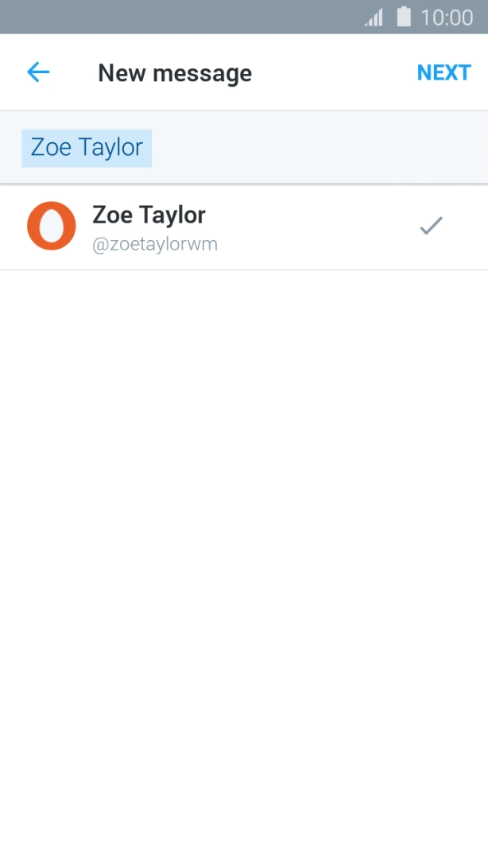Click the word "Zoe" in the recipient chip
Image resolution: width=488 pixels, height=868 pixels.
(51, 148)
